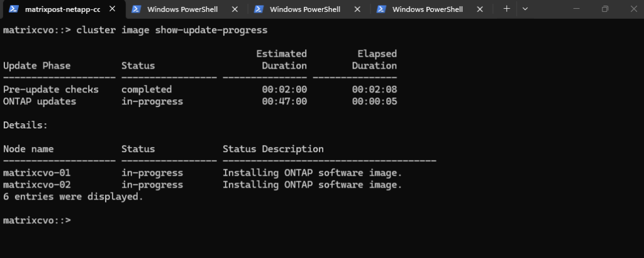Click PowerShell icon on middle Windows PowerShell tab
The height and width of the screenshot is (258, 644).
tap(258, 9)
